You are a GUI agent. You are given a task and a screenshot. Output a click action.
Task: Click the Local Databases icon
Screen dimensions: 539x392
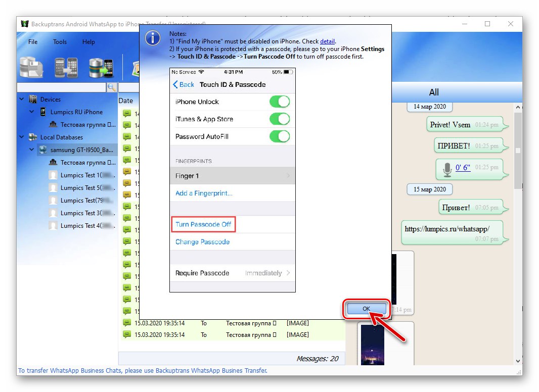pos(33,137)
